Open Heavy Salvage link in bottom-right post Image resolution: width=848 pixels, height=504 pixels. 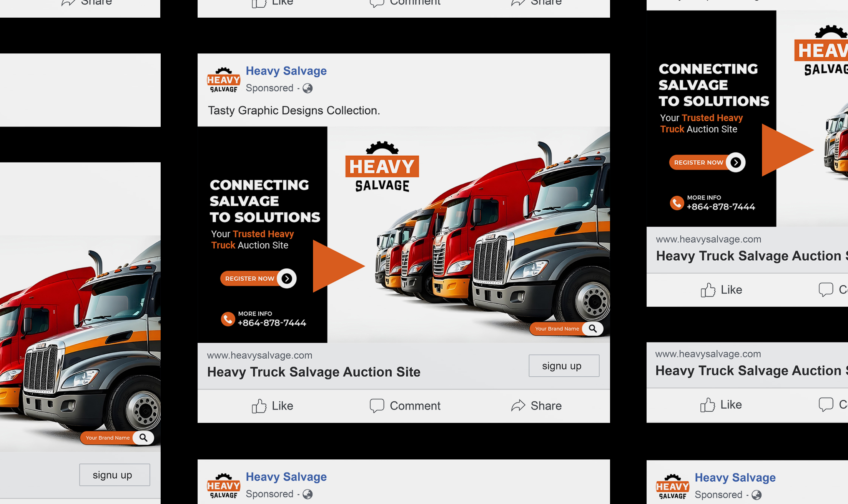[x=735, y=477]
